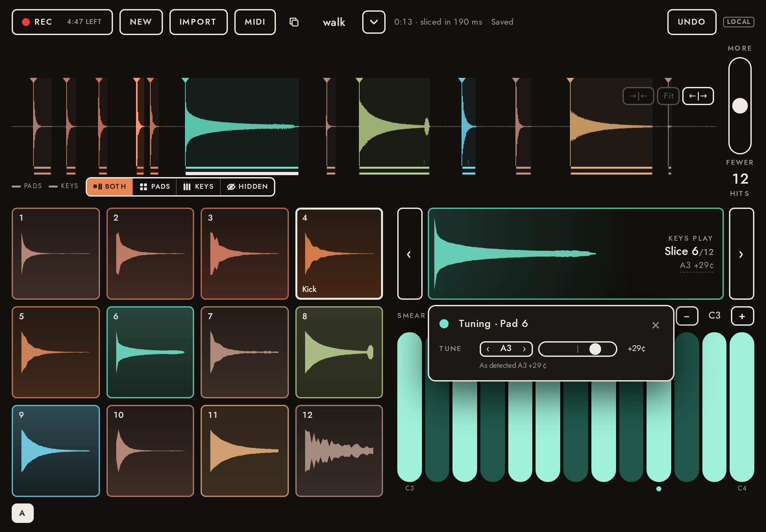Zoom out waveform with the outward arrows icon
The image size is (766, 532).
pyautogui.click(x=698, y=96)
